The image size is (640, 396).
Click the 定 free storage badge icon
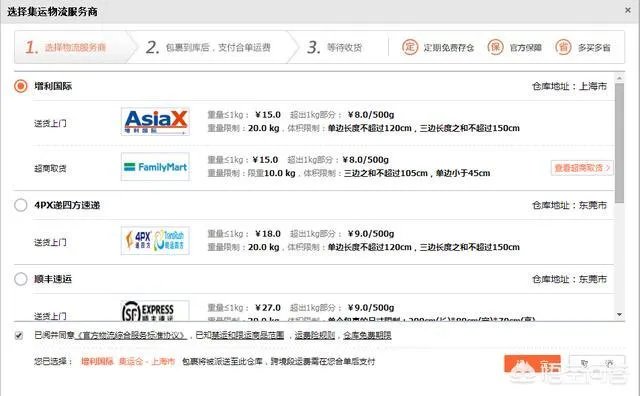coord(410,47)
